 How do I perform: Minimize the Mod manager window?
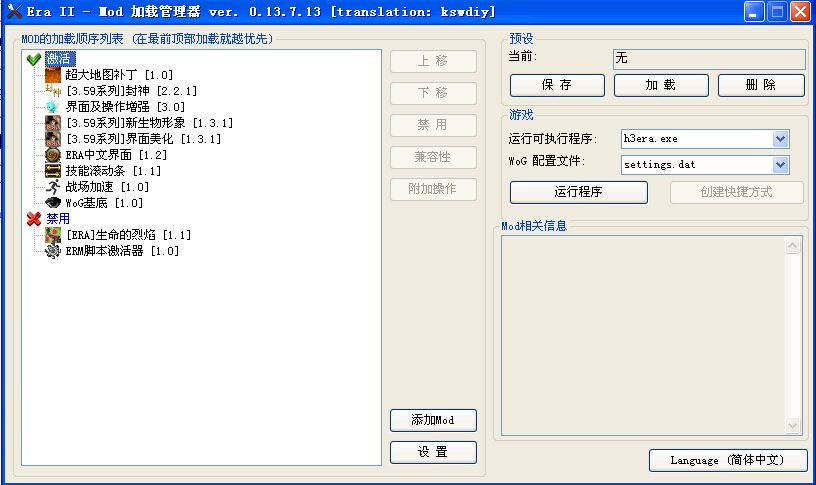pyautogui.click(x=754, y=11)
